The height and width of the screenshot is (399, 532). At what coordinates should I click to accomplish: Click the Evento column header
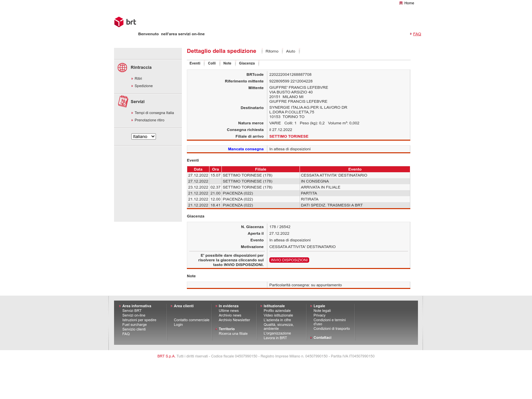click(355, 169)
